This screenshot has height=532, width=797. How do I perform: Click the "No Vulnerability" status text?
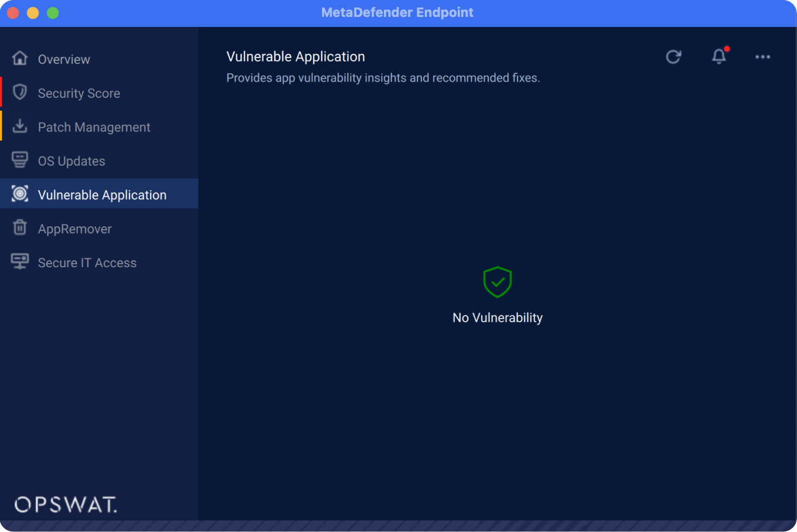pyautogui.click(x=498, y=318)
